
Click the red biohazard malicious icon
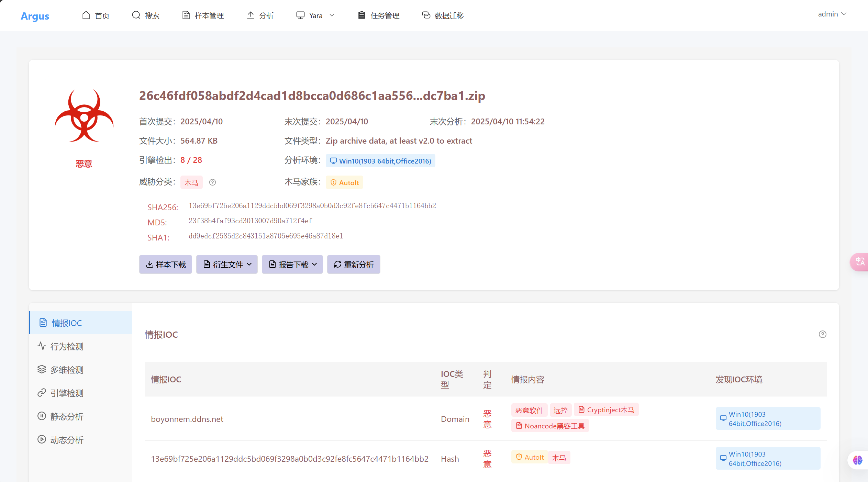pos(84,116)
